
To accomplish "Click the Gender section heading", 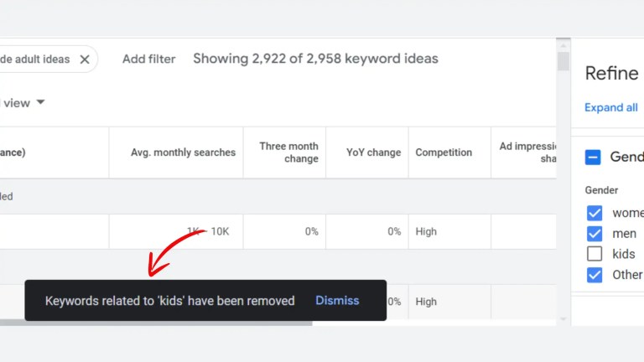I will point(626,157).
